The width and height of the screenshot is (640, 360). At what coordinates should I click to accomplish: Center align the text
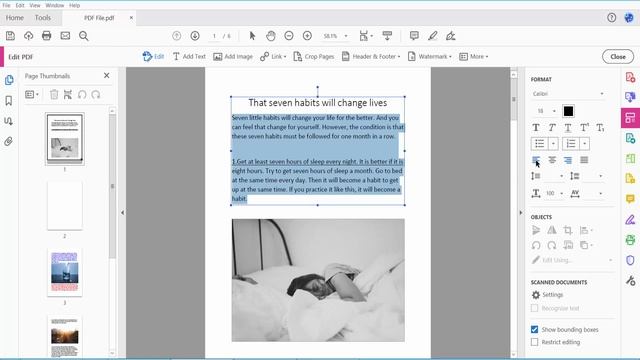coord(552,160)
